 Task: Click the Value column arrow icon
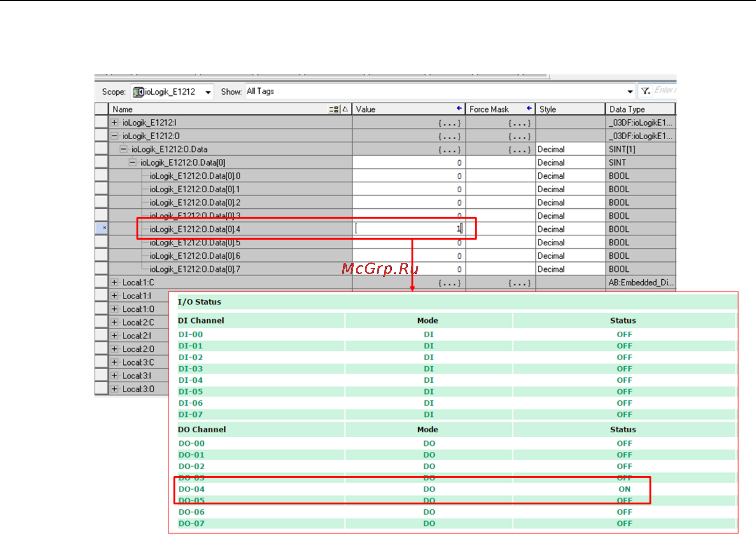coord(459,108)
